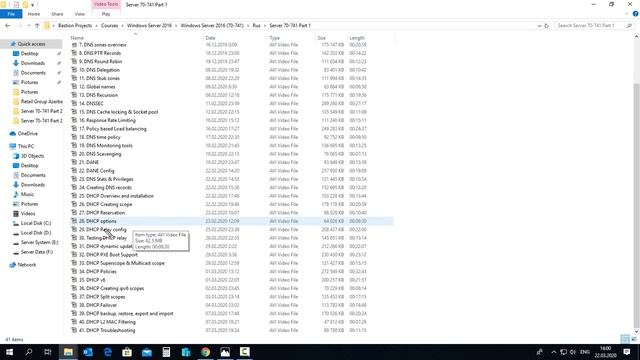Screen dimensions: 640x360
Task: Click video icon of 38. DHCP Failover
Action: [74, 305]
